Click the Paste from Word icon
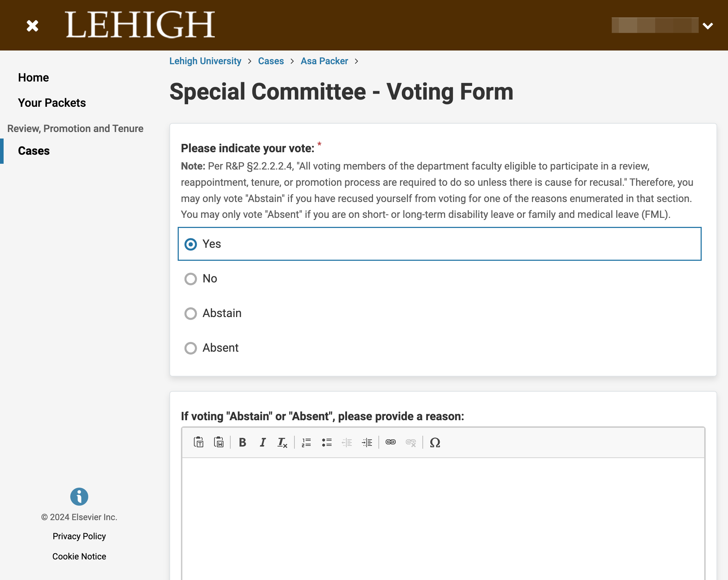Image resolution: width=728 pixels, height=580 pixels. tap(219, 442)
